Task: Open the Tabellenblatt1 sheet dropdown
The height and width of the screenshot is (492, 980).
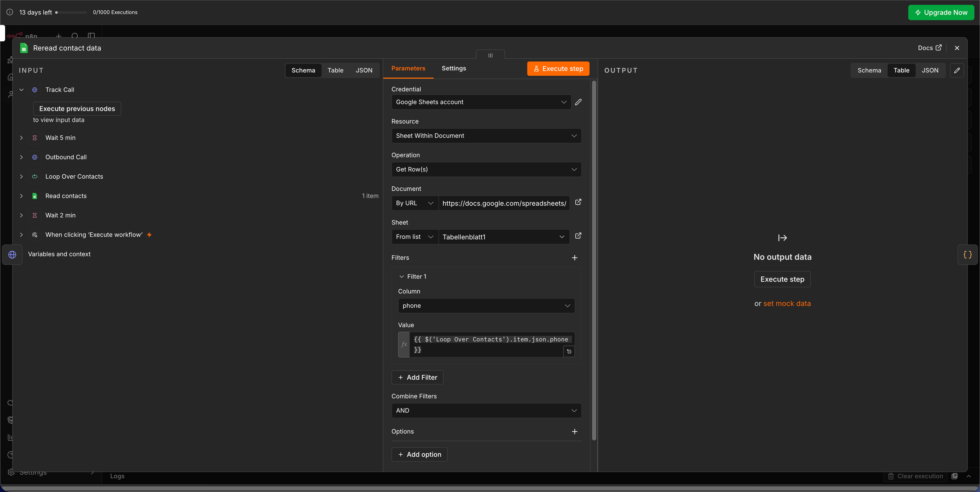Action: pyautogui.click(x=504, y=237)
